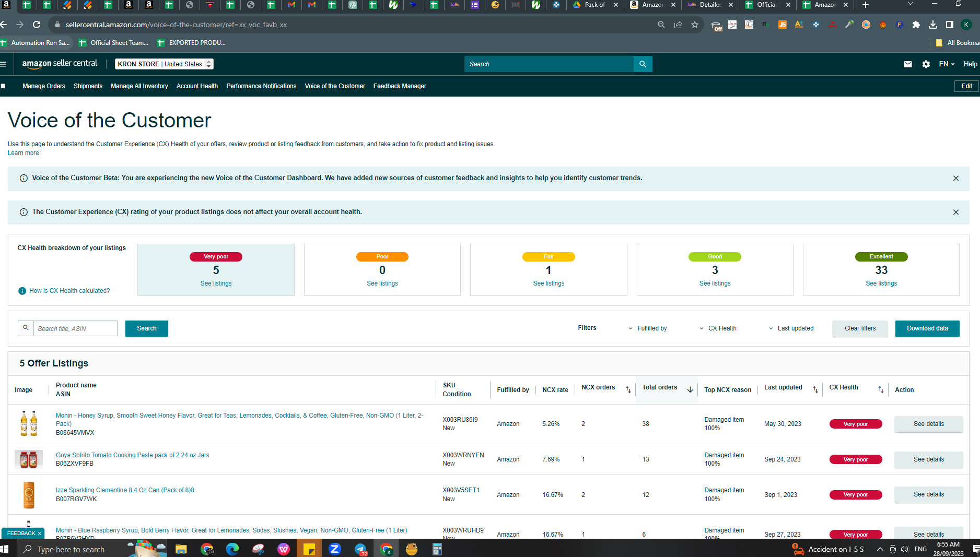Open the browser tab search chevron
The height and width of the screenshot is (557, 980).
[911, 4]
